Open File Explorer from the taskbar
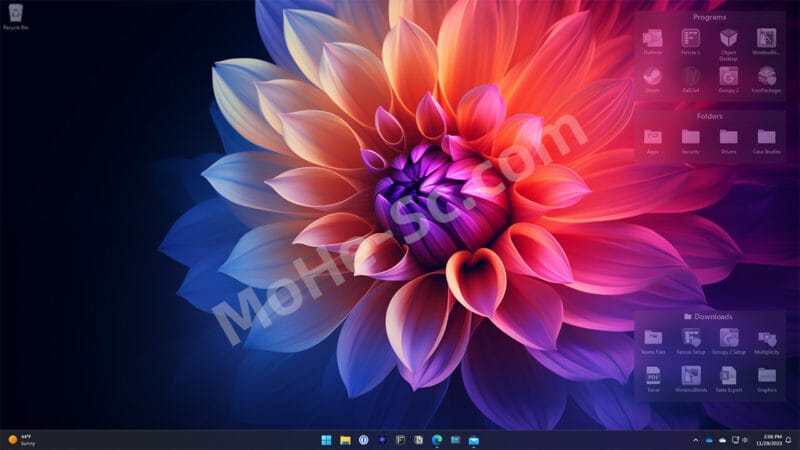Screen dimensions: 800x450 pyautogui.click(x=345, y=440)
